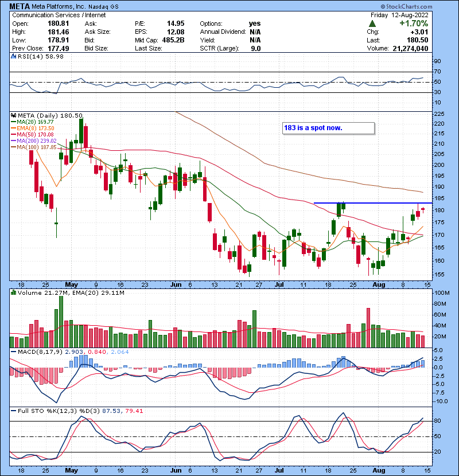This screenshot has height=476, width=459.
Task: Click the blue 183 resistance line
Action: tap(373, 203)
